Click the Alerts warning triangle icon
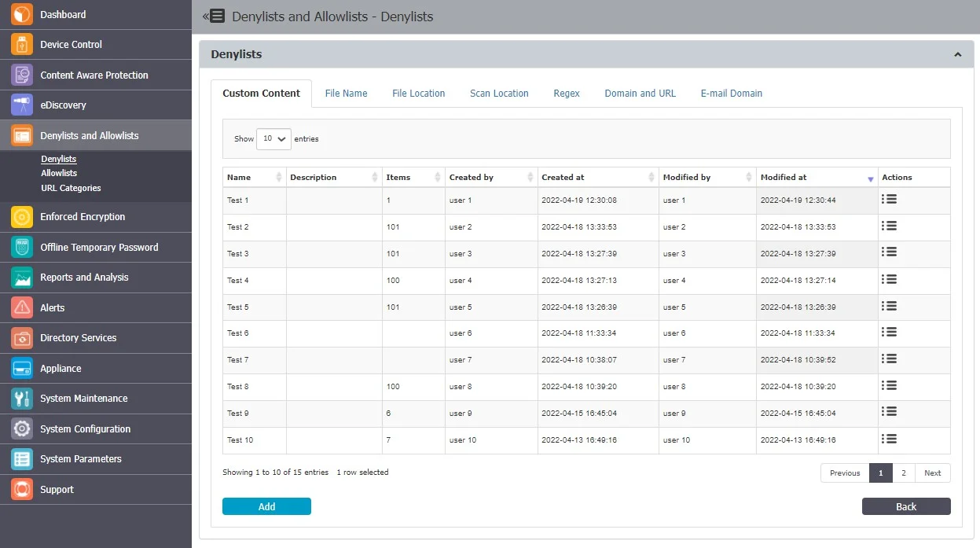Screen dimensions: 980x548 22,307
